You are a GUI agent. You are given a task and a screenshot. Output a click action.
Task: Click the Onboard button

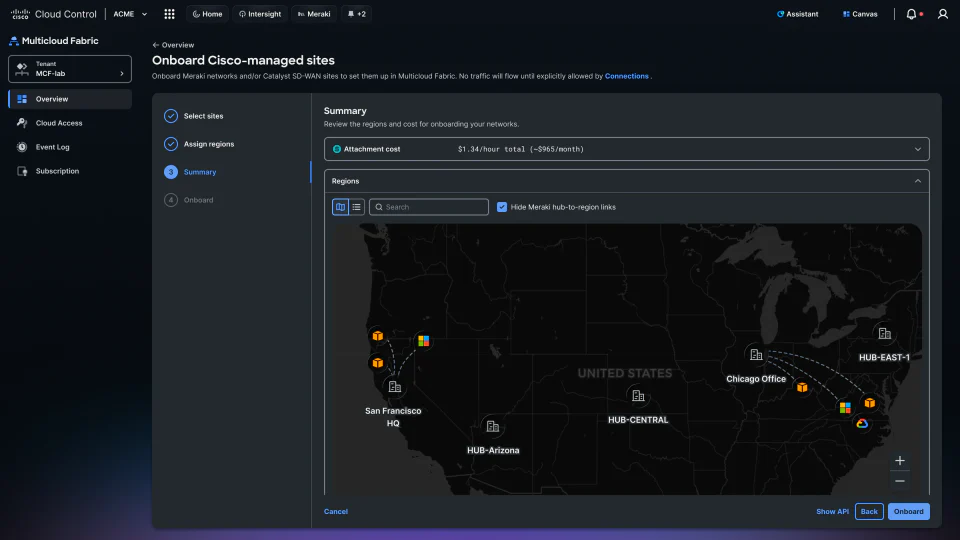(909, 511)
